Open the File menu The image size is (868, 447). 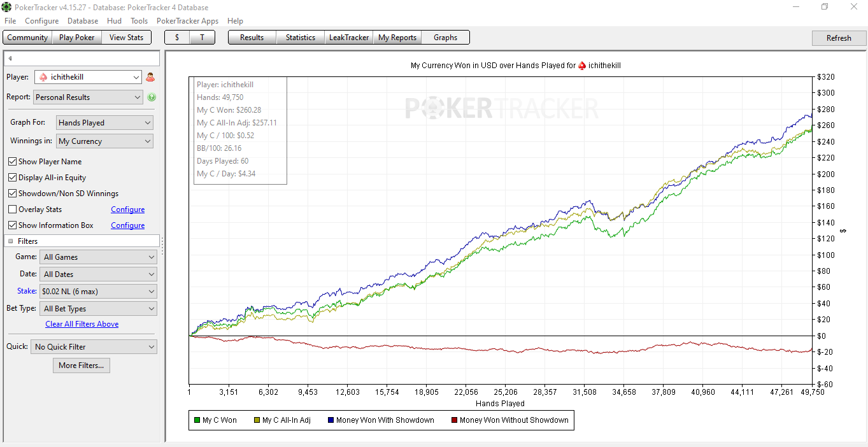coord(10,21)
